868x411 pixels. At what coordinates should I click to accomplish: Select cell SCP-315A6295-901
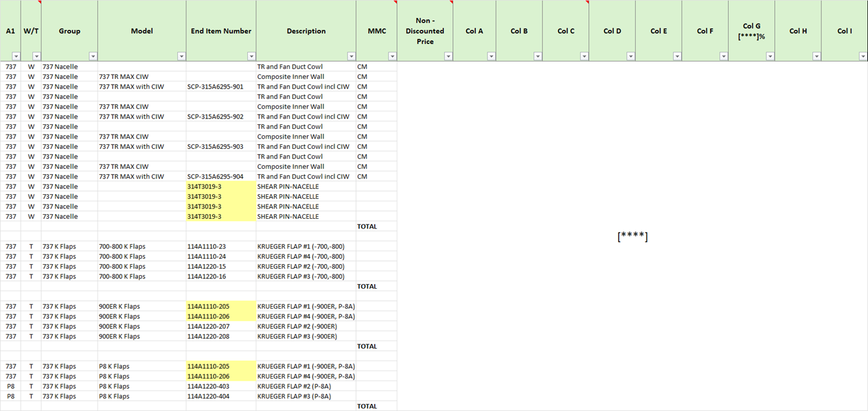click(216, 87)
